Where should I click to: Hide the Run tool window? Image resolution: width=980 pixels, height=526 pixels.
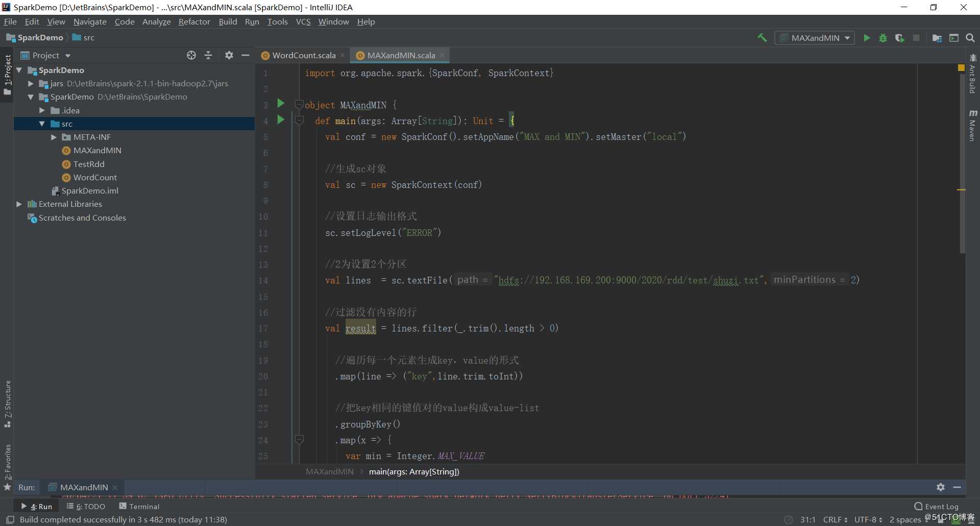tap(957, 487)
